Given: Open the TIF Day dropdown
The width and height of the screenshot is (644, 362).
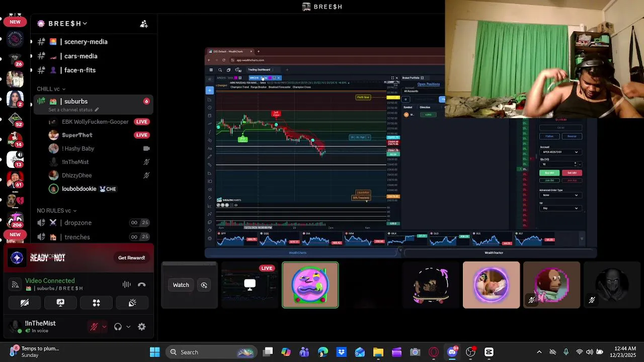Looking at the screenshot, I should [559, 208].
